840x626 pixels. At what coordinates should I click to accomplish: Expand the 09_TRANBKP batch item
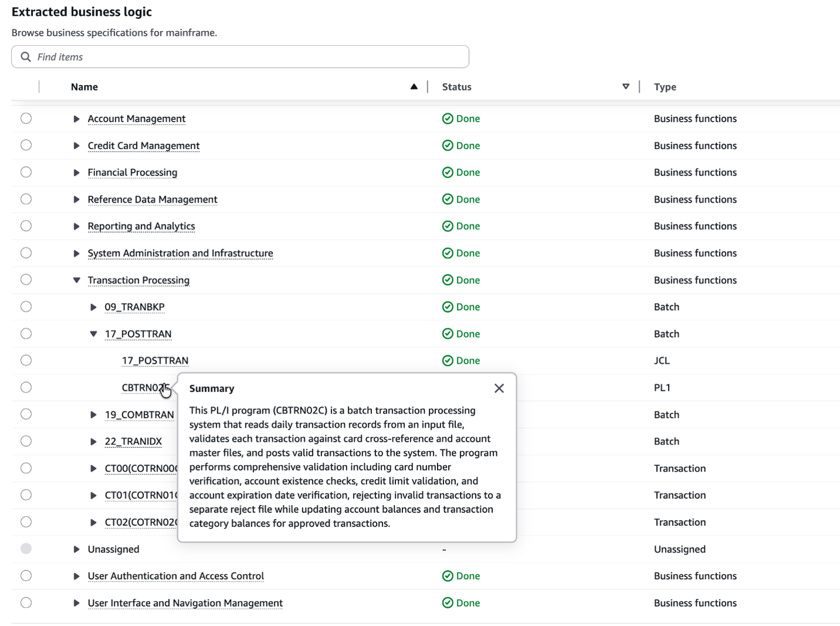pos(93,307)
